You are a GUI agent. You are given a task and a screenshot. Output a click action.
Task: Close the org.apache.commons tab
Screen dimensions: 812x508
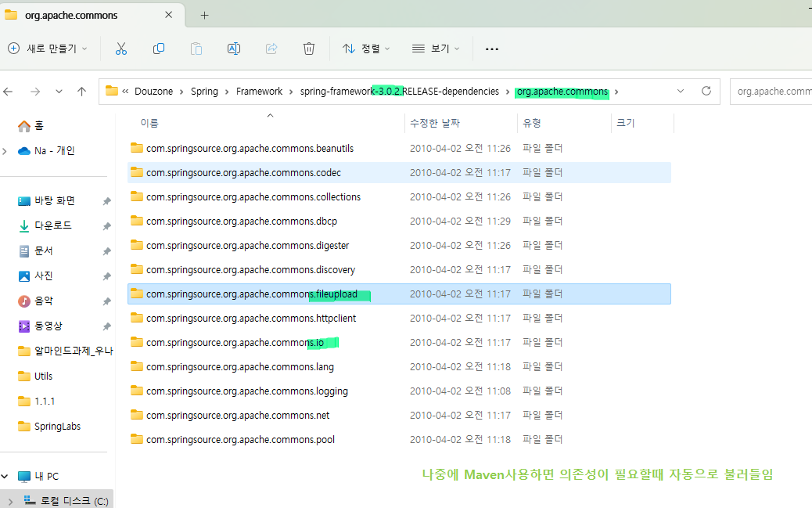click(x=168, y=15)
